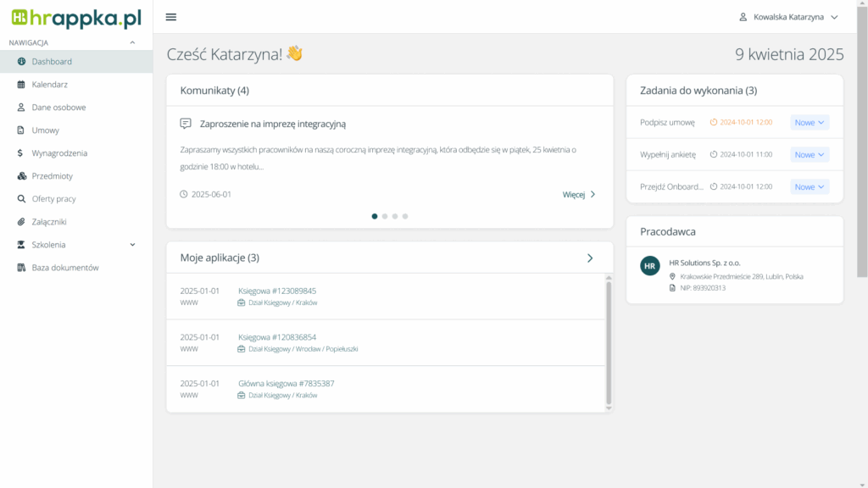The image size is (868, 488).
Task: Select the second announcement carousel dot
Action: [x=385, y=216]
